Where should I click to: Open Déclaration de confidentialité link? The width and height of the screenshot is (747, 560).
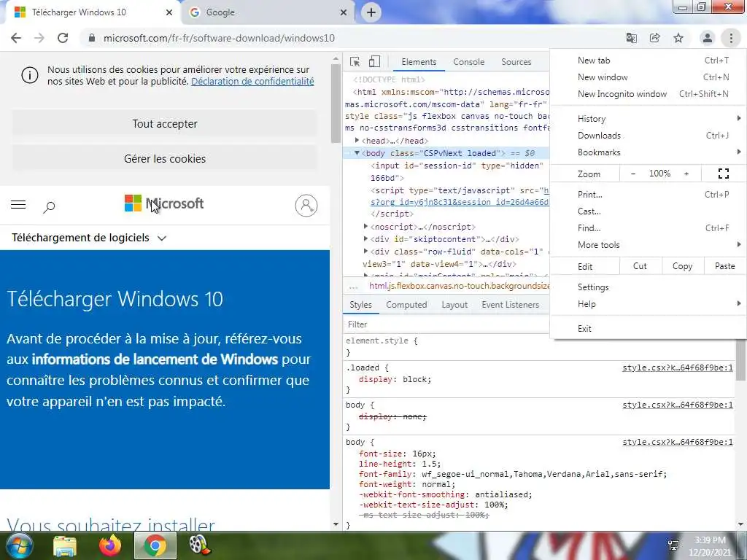coord(252,82)
